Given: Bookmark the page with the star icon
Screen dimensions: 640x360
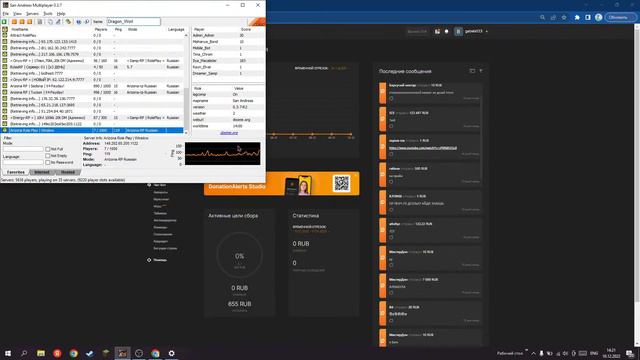Looking at the screenshot, I should 564,18.
